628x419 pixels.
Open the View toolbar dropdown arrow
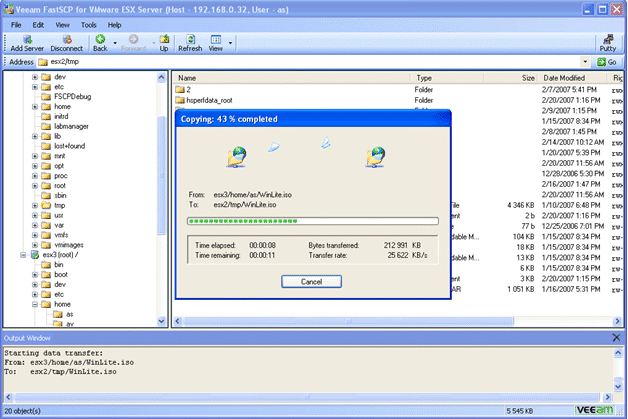[231, 43]
